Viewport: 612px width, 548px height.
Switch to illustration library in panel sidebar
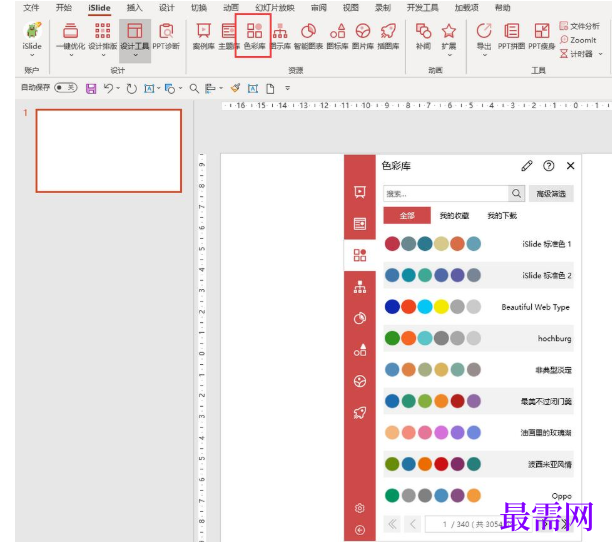[x=360, y=413]
